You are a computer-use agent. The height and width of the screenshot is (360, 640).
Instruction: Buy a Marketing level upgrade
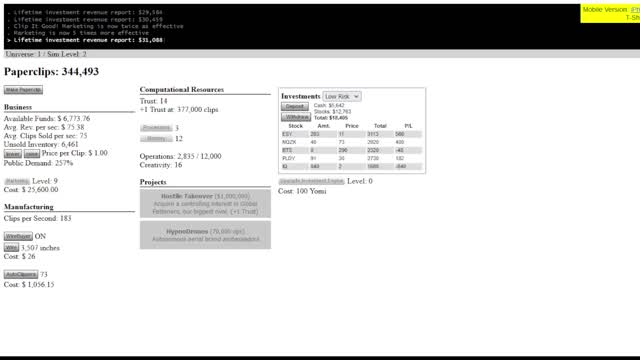tap(17, 181)
